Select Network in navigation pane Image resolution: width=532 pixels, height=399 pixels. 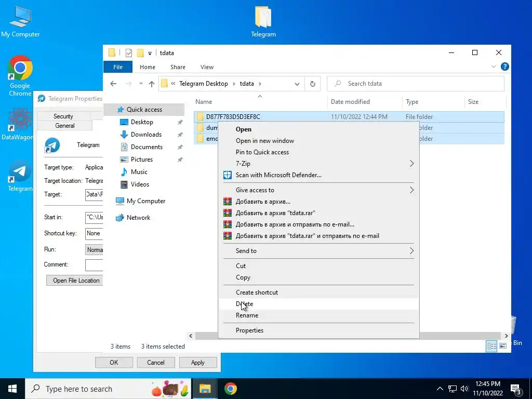tap(138, 218)
